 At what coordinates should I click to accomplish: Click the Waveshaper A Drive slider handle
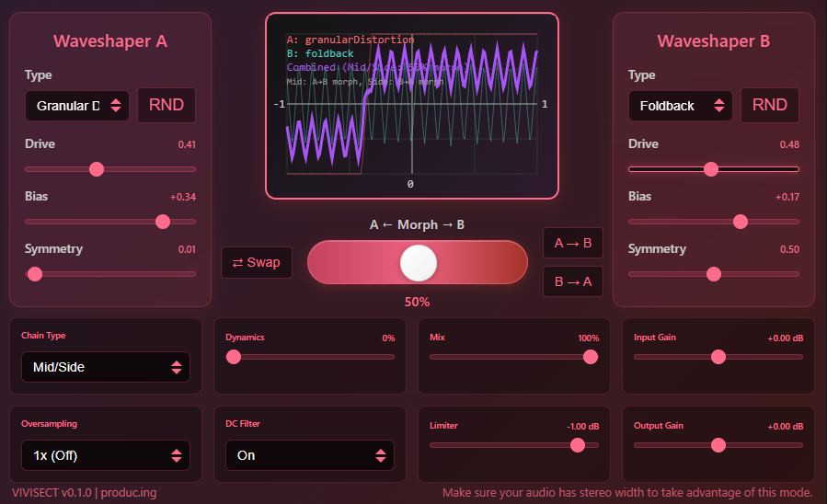(97, 169)
